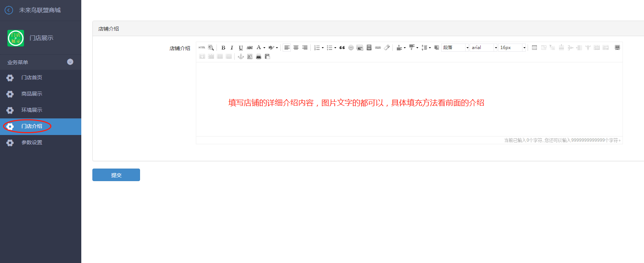Open the 段落 paragraph format dropdown
644x263 pixels.
click(455, 48)
